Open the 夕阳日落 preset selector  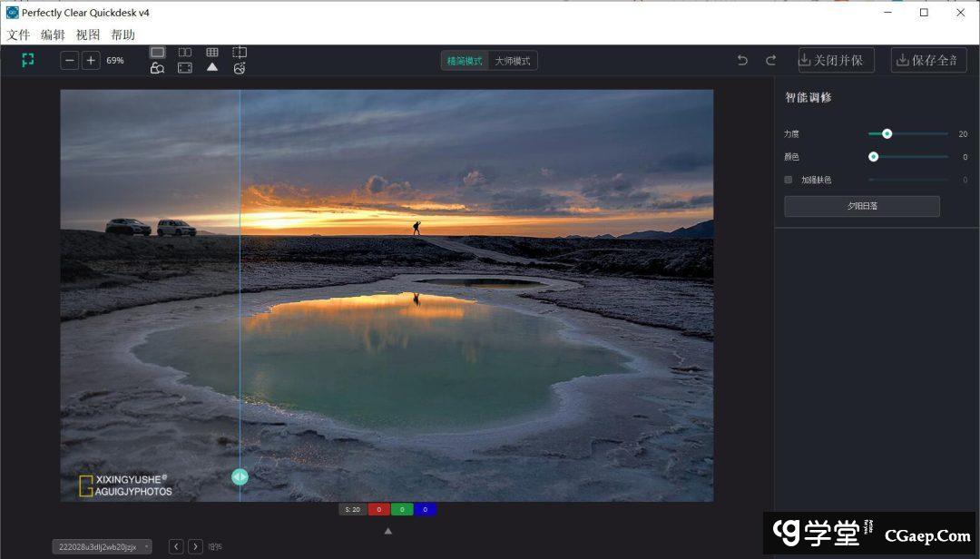click(861, 206)
